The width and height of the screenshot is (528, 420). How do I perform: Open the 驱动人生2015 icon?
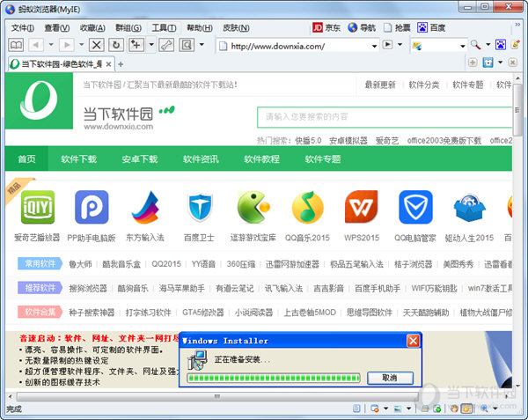point(469,208)
